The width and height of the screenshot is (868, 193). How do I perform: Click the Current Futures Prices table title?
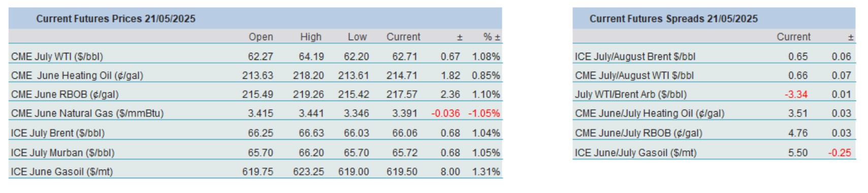[x=116, y=19]
